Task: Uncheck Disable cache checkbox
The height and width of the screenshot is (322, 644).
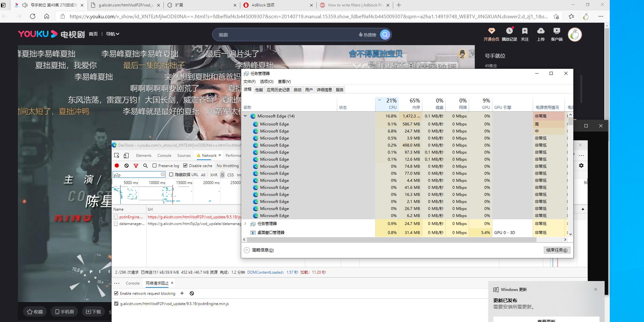Action: [x=185, y=165]
